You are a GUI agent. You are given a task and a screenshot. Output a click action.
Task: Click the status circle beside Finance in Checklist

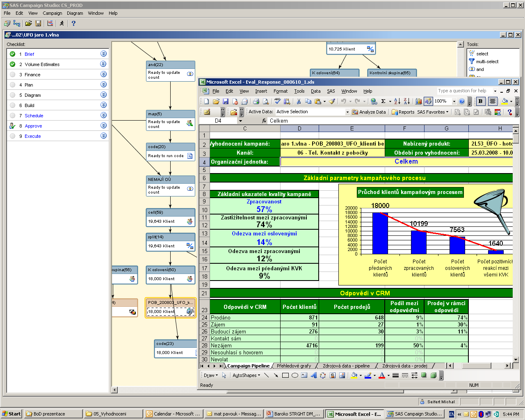pyautogui.click(x=12, y=75)
